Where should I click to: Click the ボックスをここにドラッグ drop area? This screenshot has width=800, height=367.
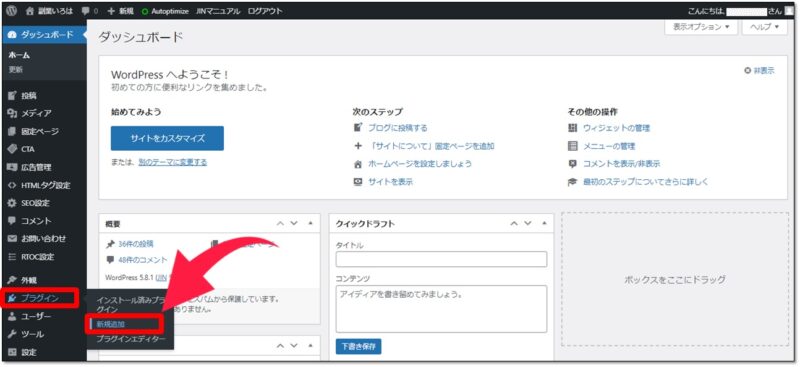coord(674,280)
